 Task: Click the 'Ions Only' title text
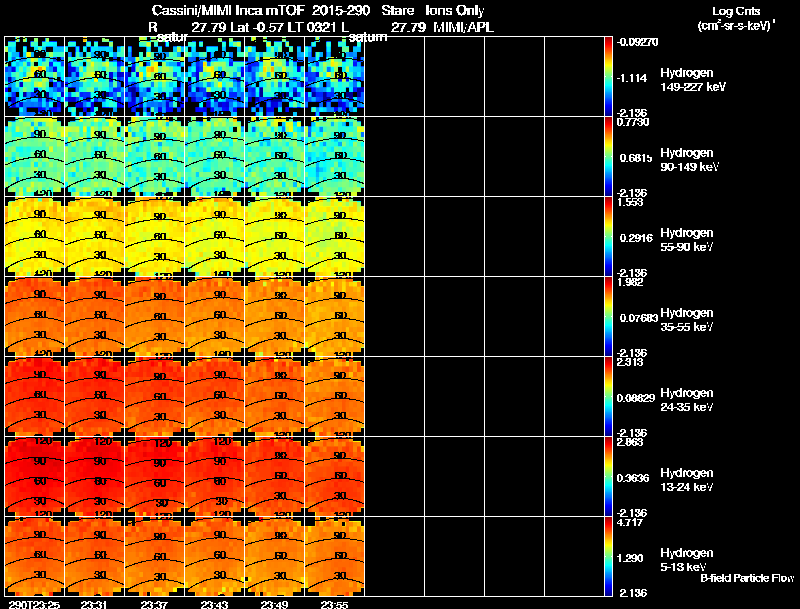[455, 11]
